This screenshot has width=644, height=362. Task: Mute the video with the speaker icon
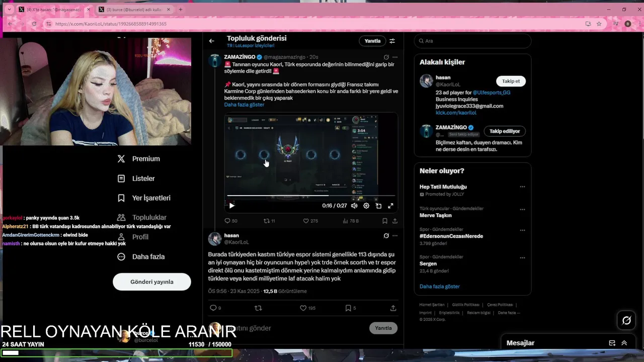(x=354, y=206)
